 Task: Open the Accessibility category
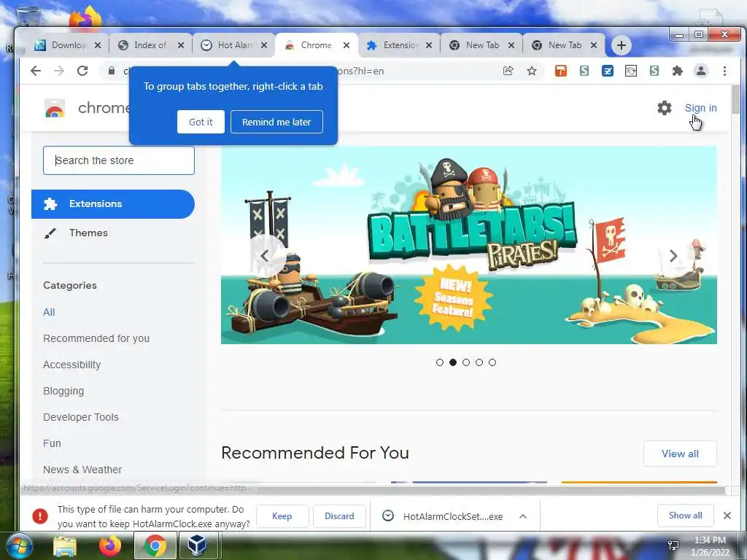pos(72,365)
